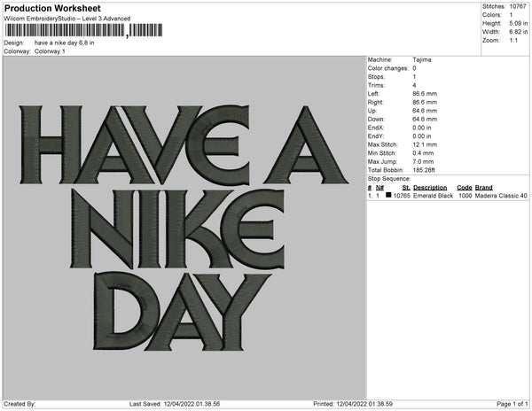Click the Zoom value 1:1

[513, 41]
